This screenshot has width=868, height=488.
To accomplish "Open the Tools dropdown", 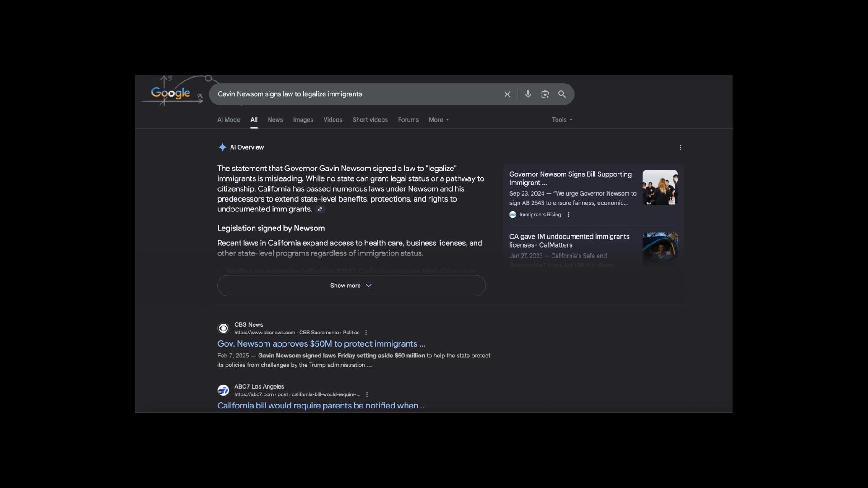I will 562,120.
